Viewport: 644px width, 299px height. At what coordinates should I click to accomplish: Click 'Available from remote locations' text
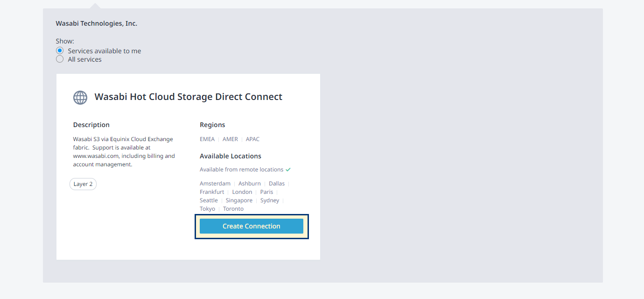[241, 170]
